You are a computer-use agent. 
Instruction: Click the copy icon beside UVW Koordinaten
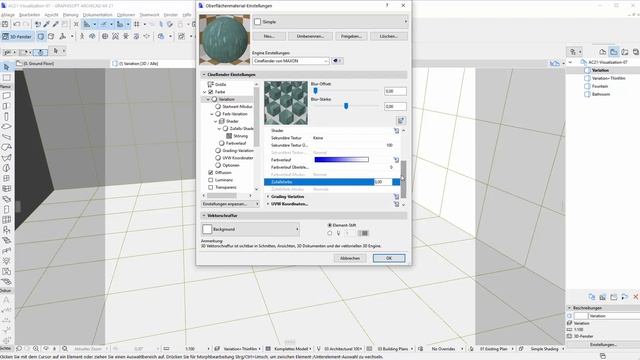[x=396, y=204]
